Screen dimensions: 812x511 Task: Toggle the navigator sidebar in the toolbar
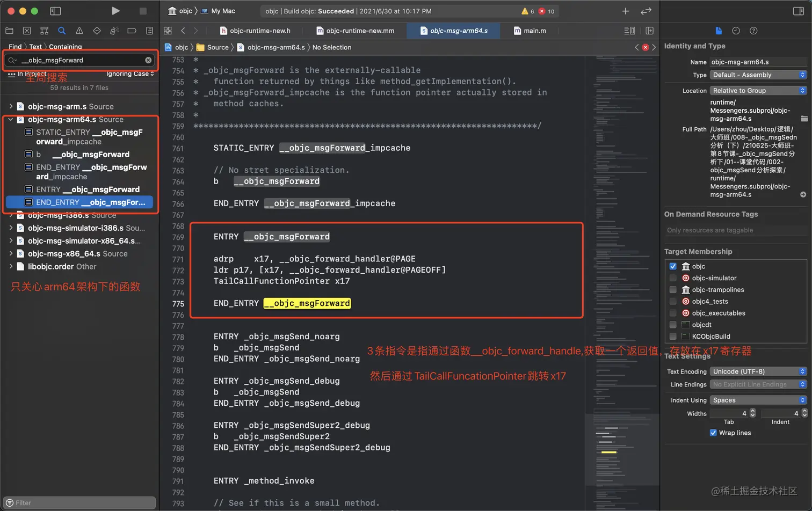(x=55, y=11)
